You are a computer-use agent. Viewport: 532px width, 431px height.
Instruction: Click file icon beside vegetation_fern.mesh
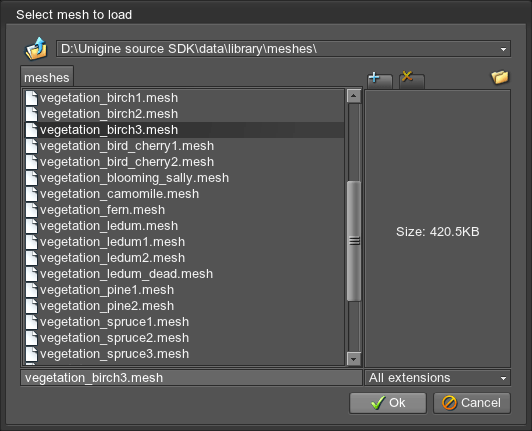31,210
